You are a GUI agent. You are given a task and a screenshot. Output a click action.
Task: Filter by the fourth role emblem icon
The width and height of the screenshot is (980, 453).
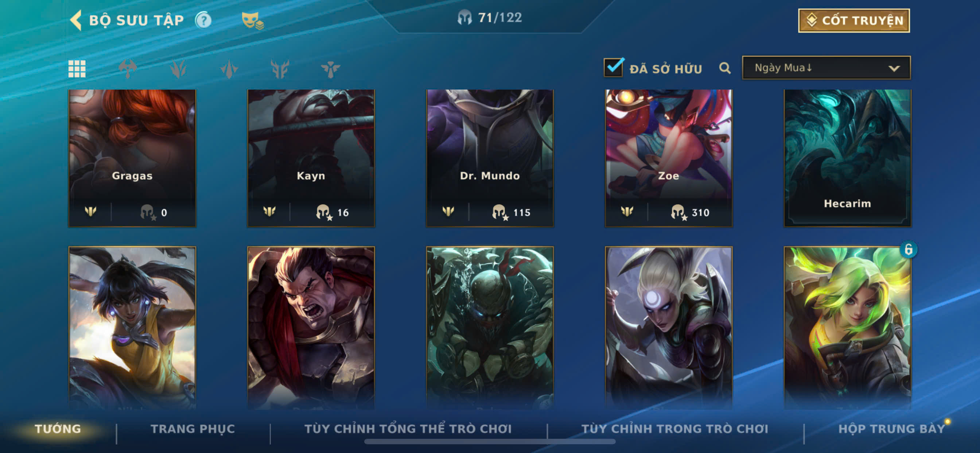(x=280, y=69)
